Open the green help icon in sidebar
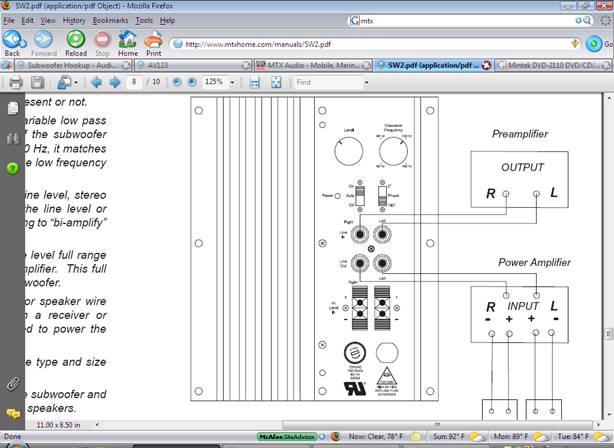The image size is (614, 448). 13,168
